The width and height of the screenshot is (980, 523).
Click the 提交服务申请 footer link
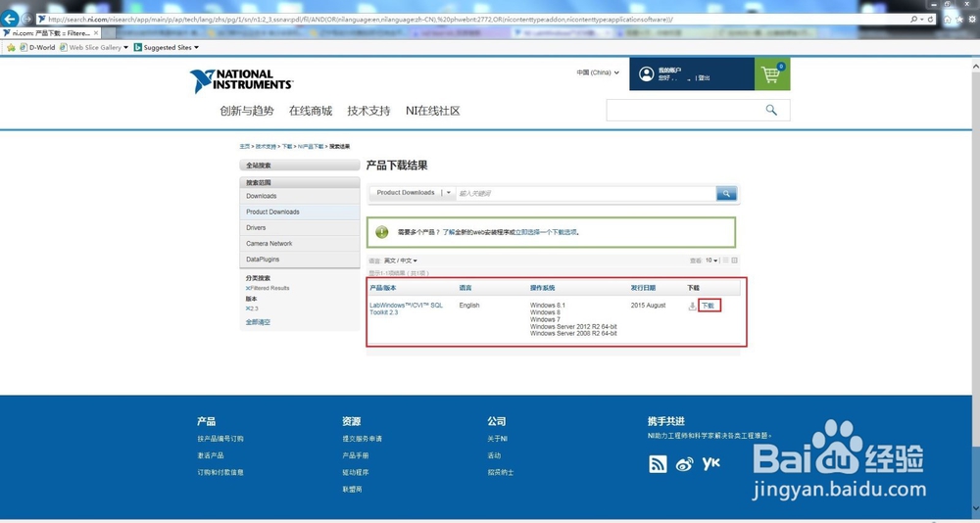363,439
